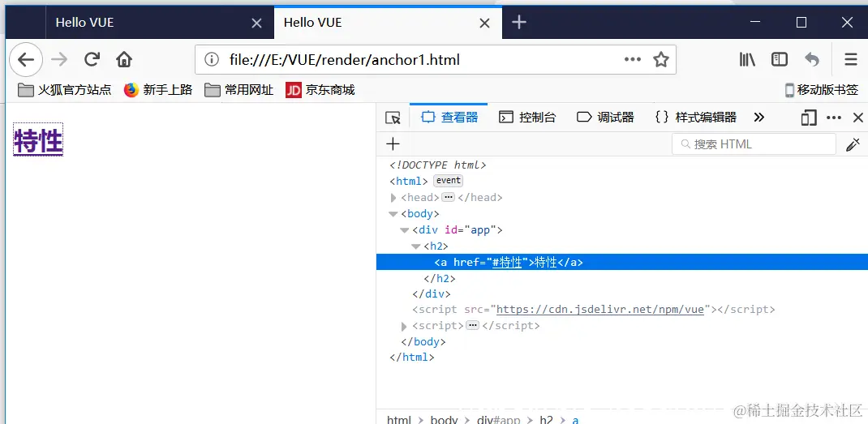Switch to the first Hello VUE tab
This screenshot has width=868, height=424.
point(160,23)
